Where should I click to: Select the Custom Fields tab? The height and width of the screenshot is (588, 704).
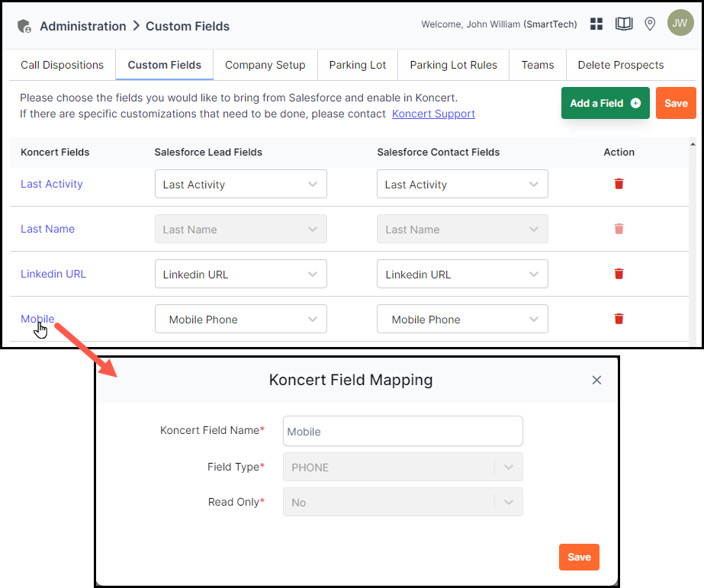(x=164, y=65)
